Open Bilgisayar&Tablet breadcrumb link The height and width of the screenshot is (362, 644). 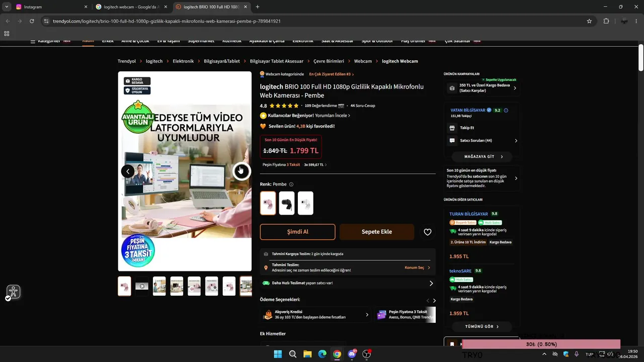[222, 61]
